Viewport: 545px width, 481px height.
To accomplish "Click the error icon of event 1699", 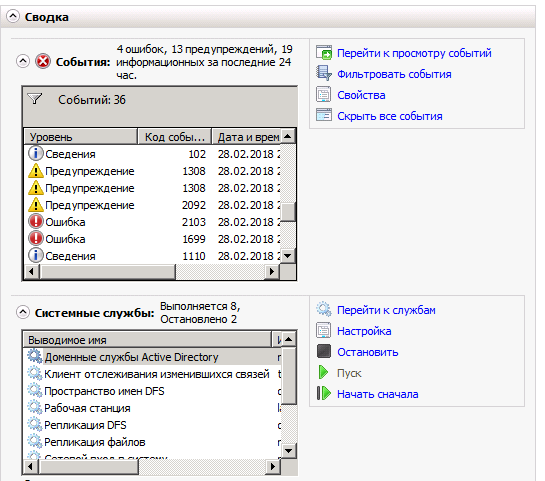I will 35,239.
